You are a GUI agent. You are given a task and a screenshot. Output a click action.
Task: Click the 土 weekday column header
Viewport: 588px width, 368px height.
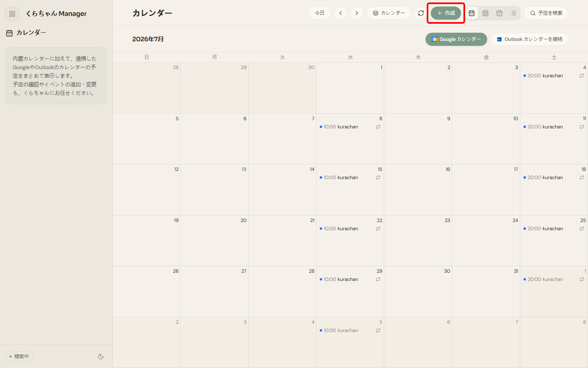pyautogui.click(x=554, y=57)
